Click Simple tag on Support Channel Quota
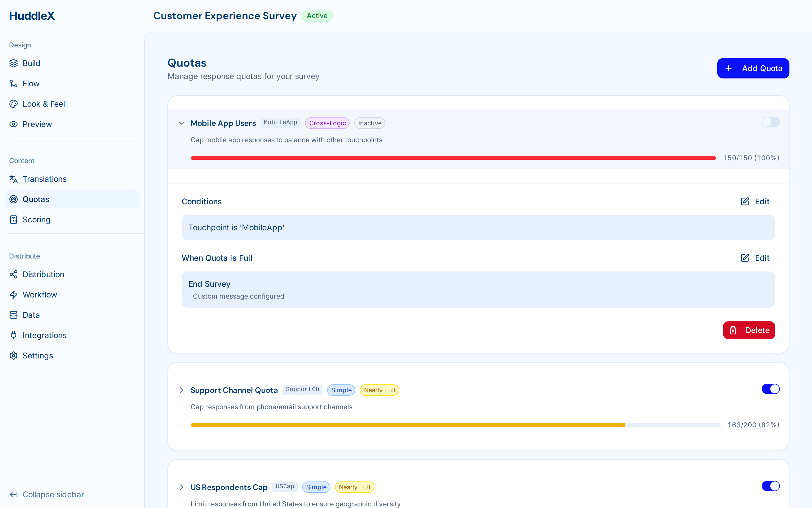 pyautogui.click(x=341, y=390)
